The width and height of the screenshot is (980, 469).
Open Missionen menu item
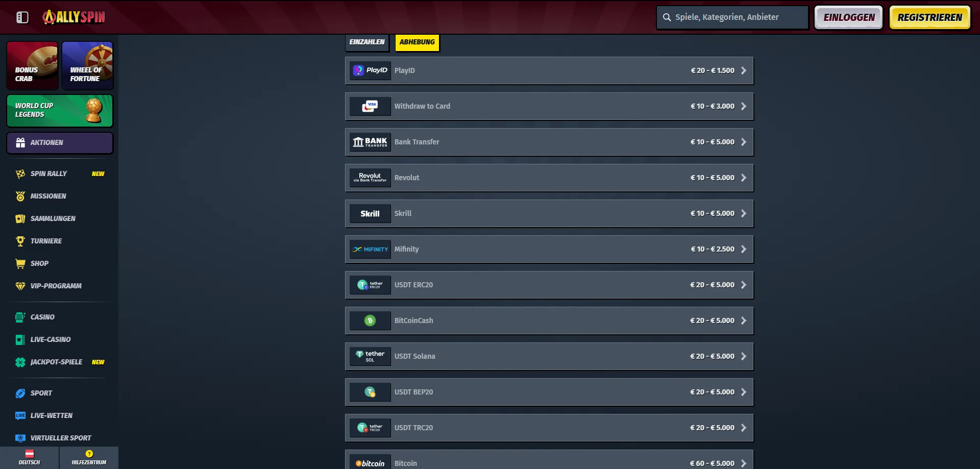(x=60, y=196)
